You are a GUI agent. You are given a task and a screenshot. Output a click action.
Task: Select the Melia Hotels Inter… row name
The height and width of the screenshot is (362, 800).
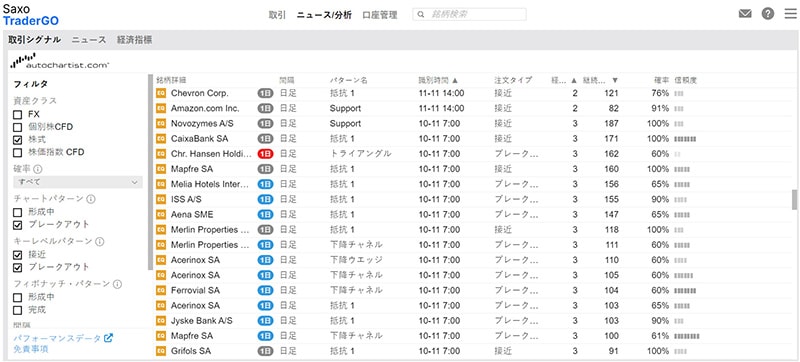tap(211, 184)
